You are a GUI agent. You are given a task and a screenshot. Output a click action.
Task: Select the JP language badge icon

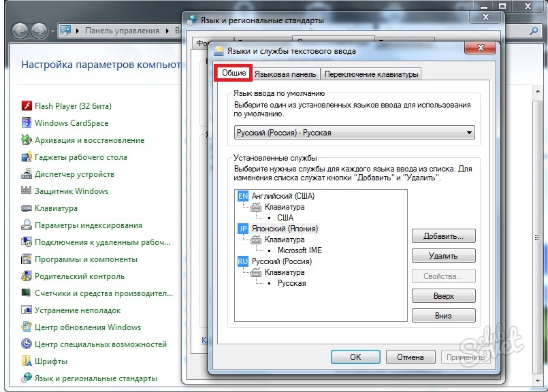[x=243, y=229]
